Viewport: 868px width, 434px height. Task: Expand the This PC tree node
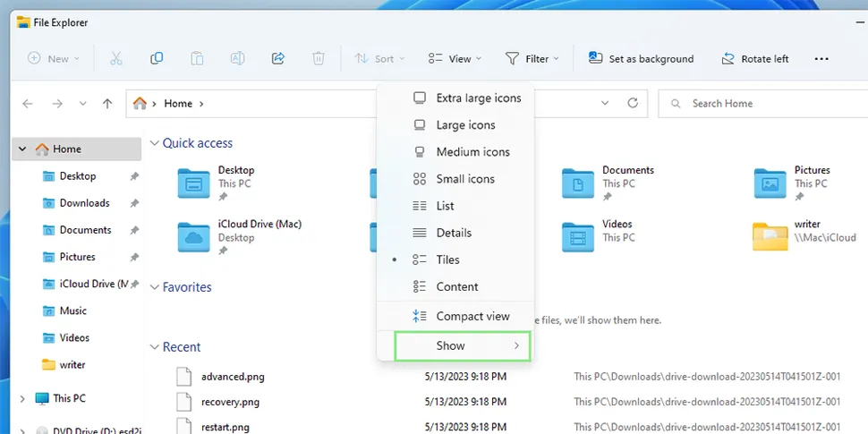[22, 398]
